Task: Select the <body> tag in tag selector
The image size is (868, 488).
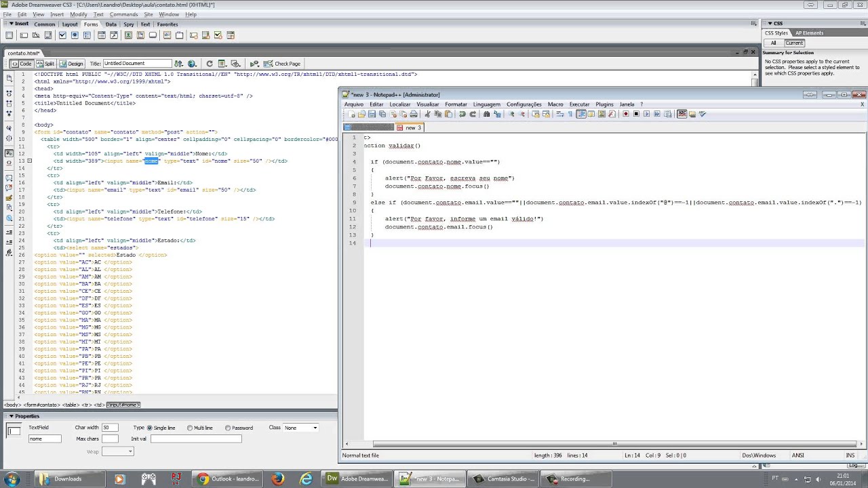Action: click(x=12, y=405)
